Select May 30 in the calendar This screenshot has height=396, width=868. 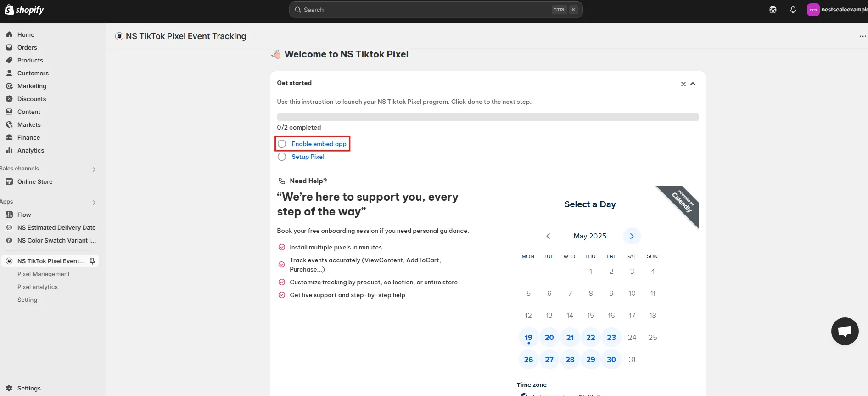coord(611,359)
